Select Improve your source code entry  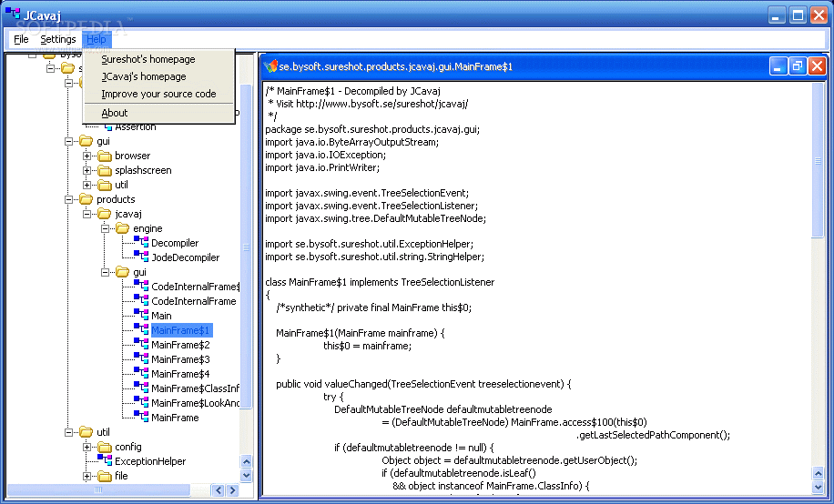click(x=158, y=94)
